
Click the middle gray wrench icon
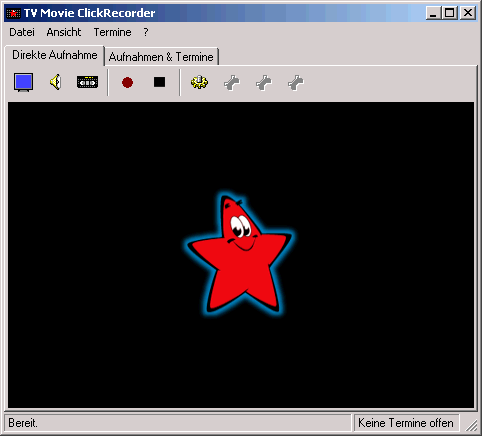(264, 83)
